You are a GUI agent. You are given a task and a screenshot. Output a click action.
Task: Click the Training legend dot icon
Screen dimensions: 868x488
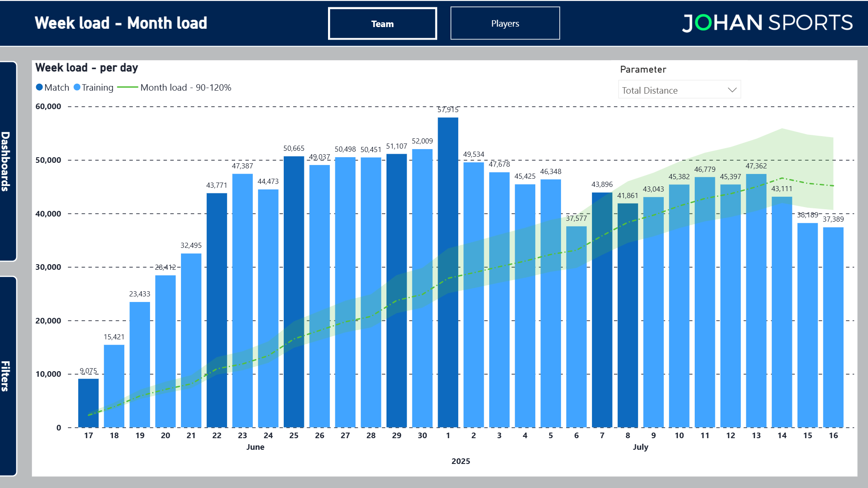pyautogui.click(x=78, y=87)
